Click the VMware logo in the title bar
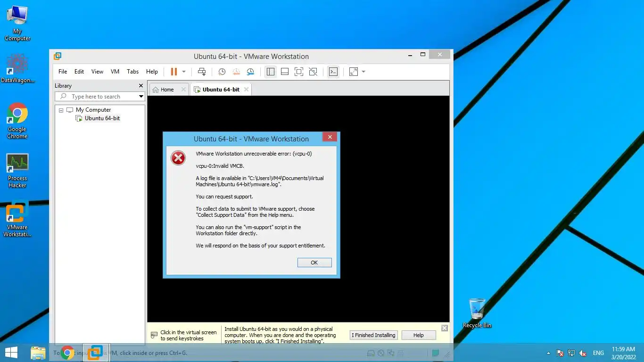Screen dimensions: 644x362 point(58,56)
